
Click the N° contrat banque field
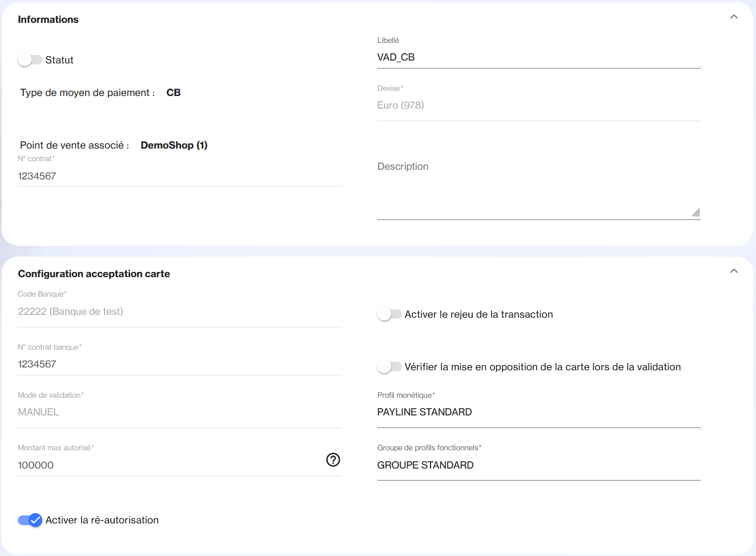click(x=179, y=364)
